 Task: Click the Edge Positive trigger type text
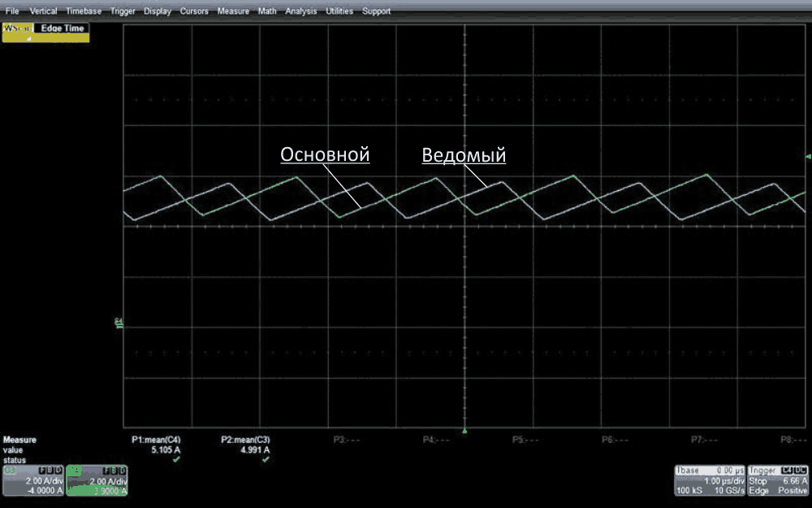(778, 490)
